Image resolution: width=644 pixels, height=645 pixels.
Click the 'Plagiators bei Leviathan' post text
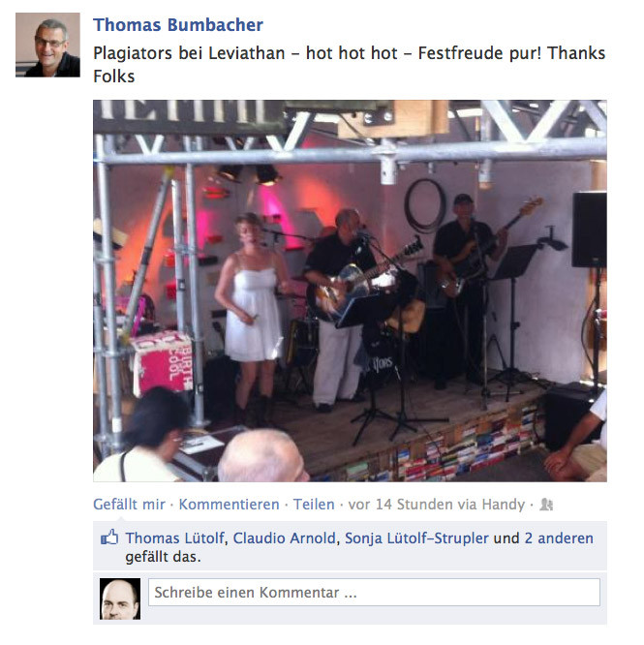tap(189, 53)
